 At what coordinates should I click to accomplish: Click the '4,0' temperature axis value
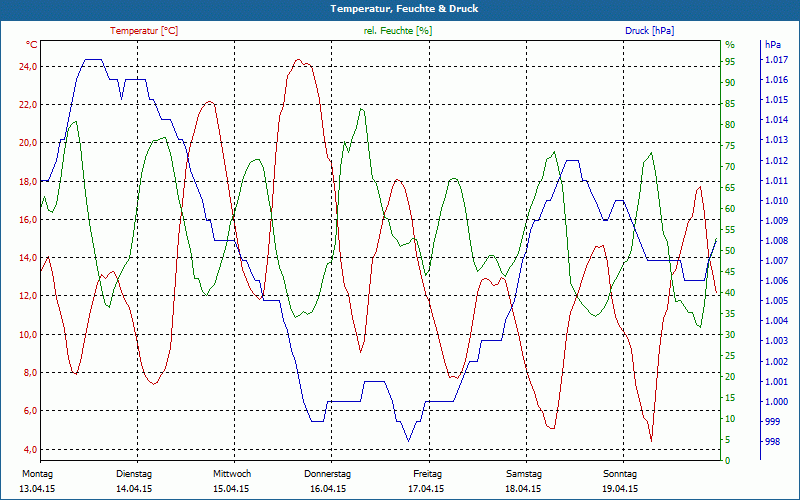tap(30, 449)
